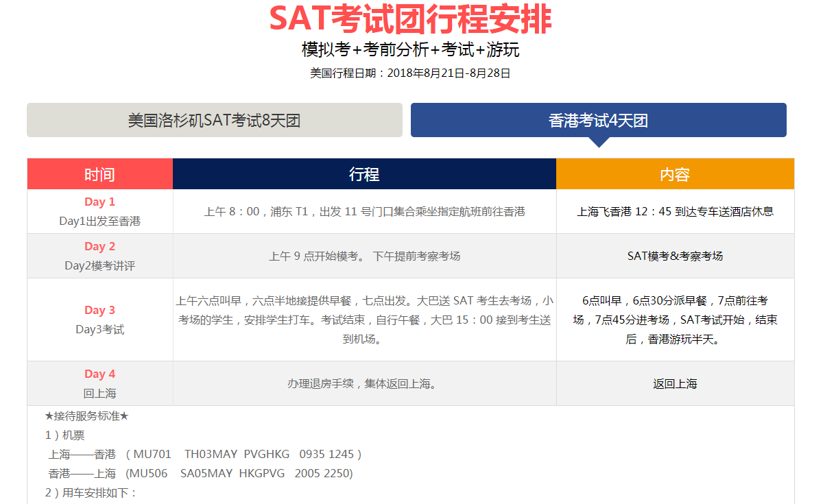823x504 pixels.
Task: Click the orange 内容 column header
Action: click(x=675, y=174)
